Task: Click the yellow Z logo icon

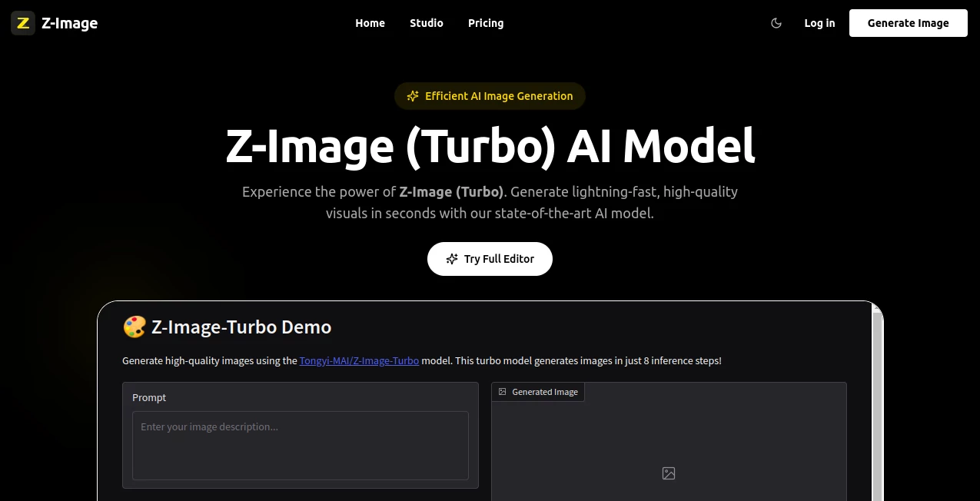Action: click(22, 23)
